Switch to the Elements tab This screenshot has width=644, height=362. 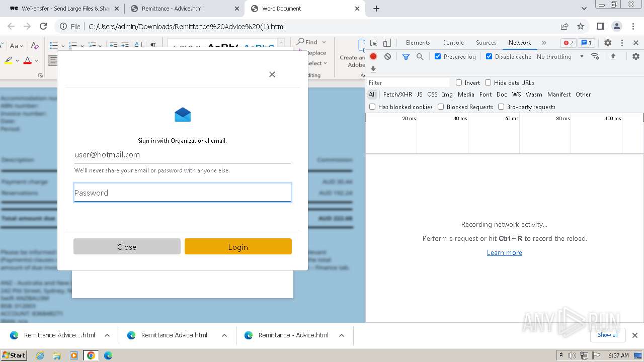click(x=418, y=43)
